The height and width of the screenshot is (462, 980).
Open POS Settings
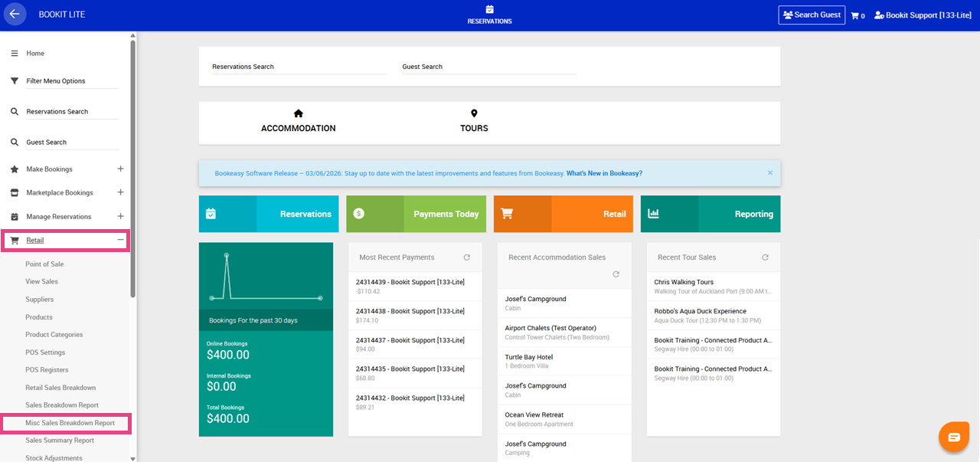click(45, 352)
